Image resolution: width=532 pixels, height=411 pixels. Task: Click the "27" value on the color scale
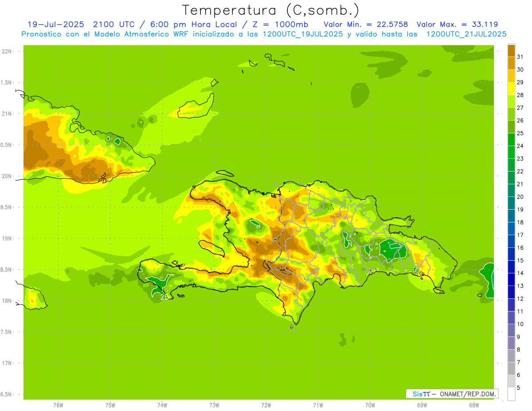[x=520, y=108]
